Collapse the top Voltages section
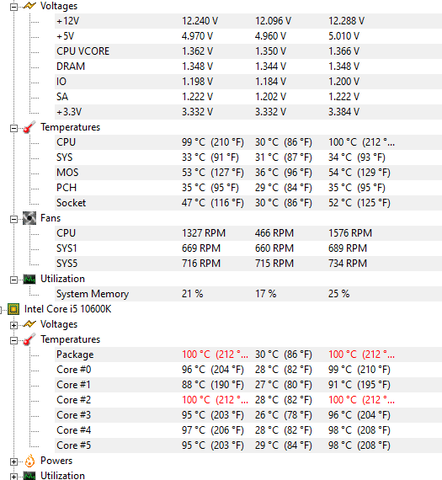 coord(14,7)
